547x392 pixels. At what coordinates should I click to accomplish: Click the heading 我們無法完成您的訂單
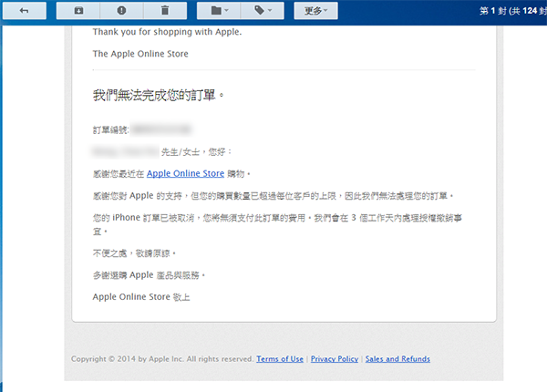coord(158,95)
